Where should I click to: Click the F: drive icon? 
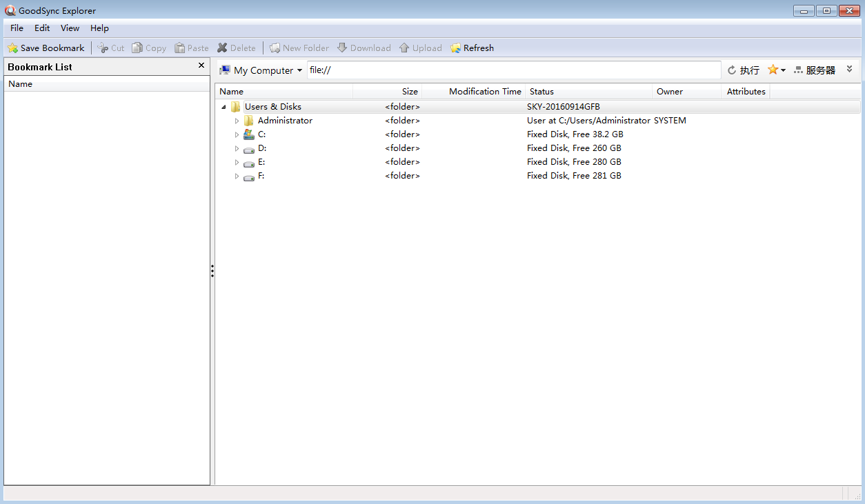[249, 177]
